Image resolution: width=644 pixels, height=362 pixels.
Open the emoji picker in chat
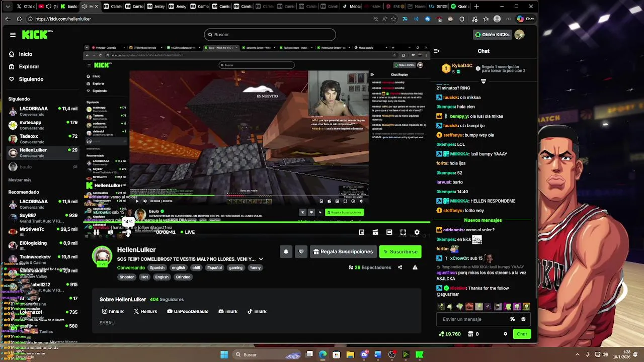pyautogui.click(x=523, y=319)
